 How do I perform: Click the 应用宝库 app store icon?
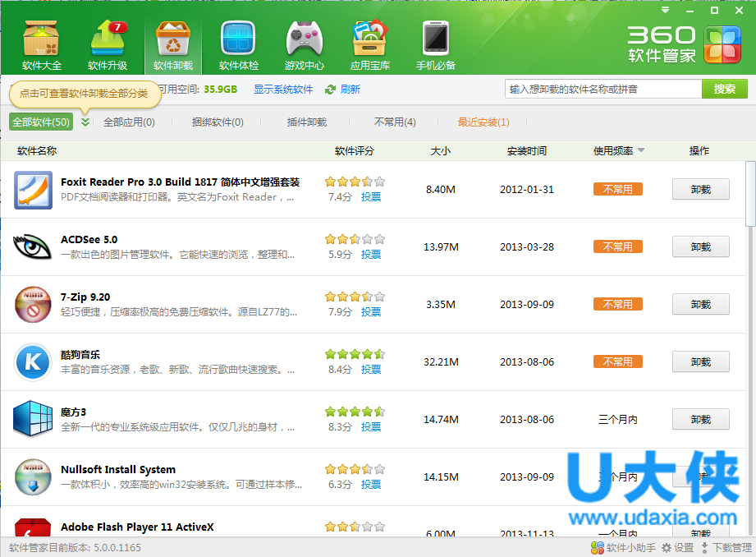[x=370, y=44]
